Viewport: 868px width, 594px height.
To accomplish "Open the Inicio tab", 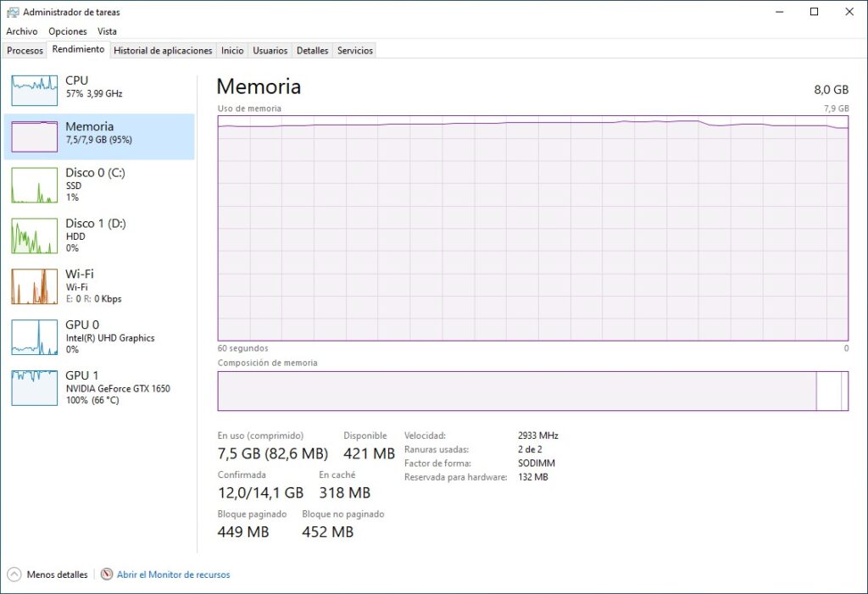I will pyautogui.click(x=231, y=50).
